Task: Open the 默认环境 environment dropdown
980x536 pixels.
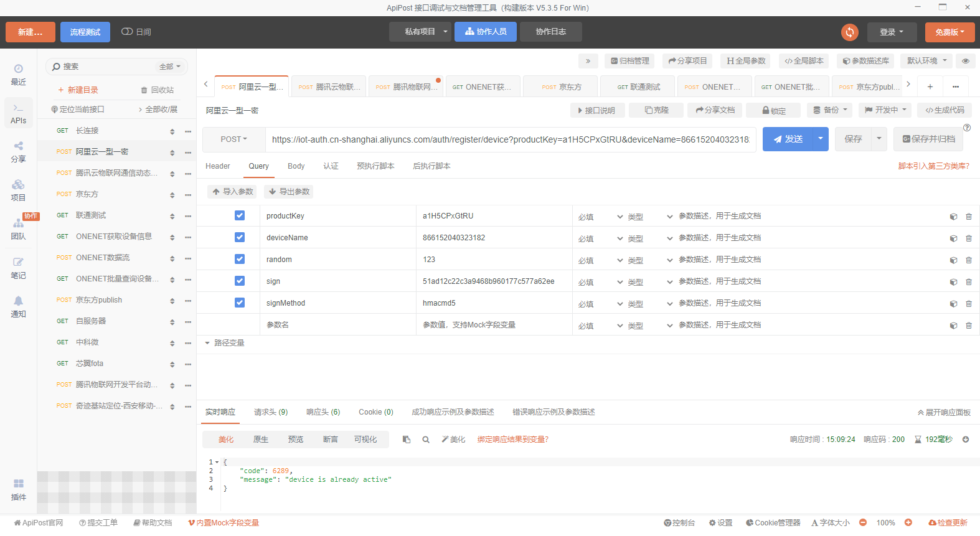Action: point(926,61)
